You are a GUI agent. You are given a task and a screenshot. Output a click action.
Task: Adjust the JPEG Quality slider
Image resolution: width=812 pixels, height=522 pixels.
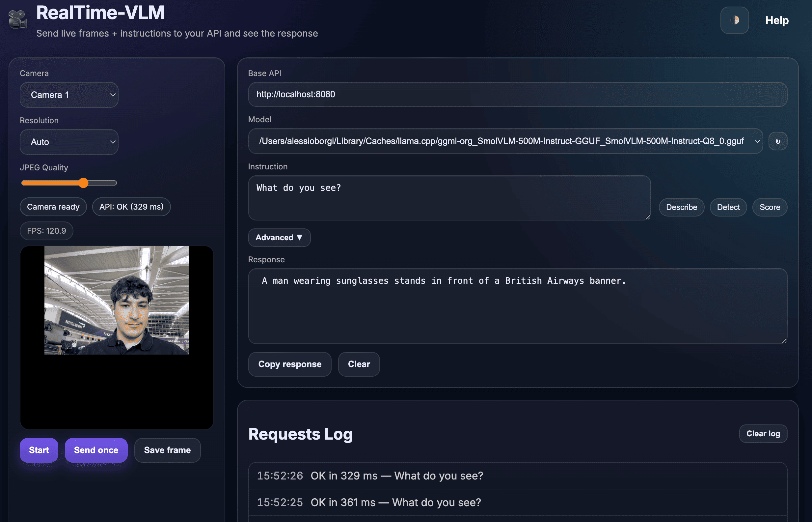pos(69,183)
